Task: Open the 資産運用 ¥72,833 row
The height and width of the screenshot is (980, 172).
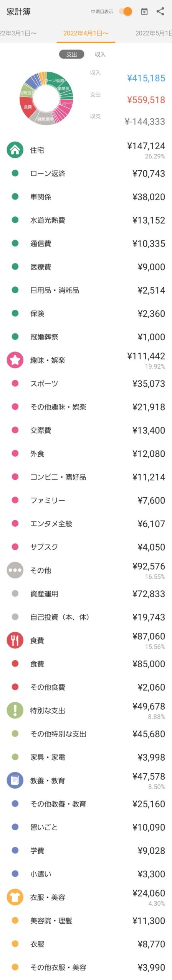Action: click(x=86, y=594)
